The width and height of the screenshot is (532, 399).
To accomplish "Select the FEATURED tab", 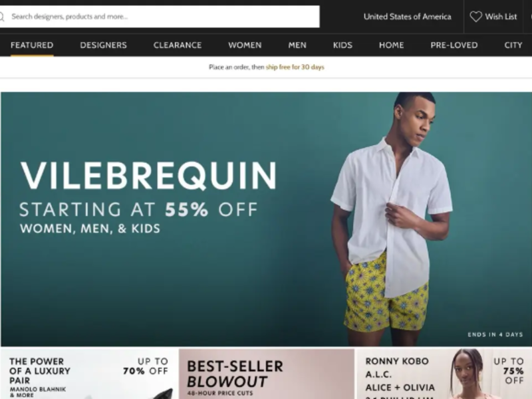I will (32, 45).
